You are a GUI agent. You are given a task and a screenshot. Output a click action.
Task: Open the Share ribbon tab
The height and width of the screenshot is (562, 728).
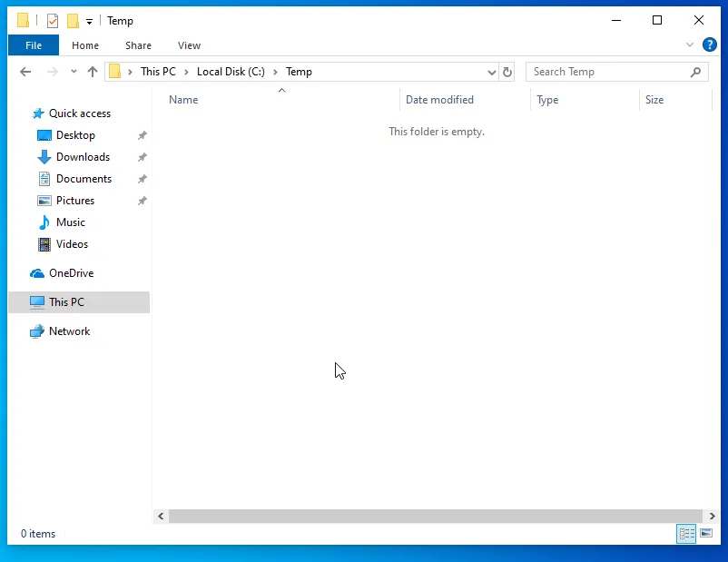click(x=138, y=45)
